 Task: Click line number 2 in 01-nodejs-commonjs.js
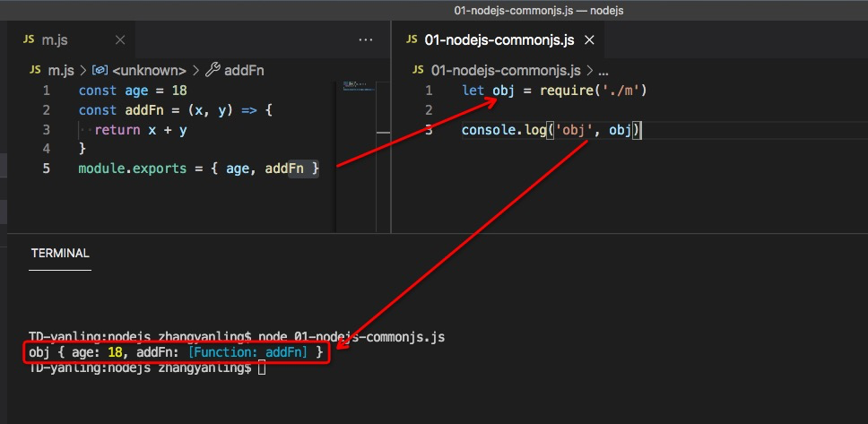point(429,110)
